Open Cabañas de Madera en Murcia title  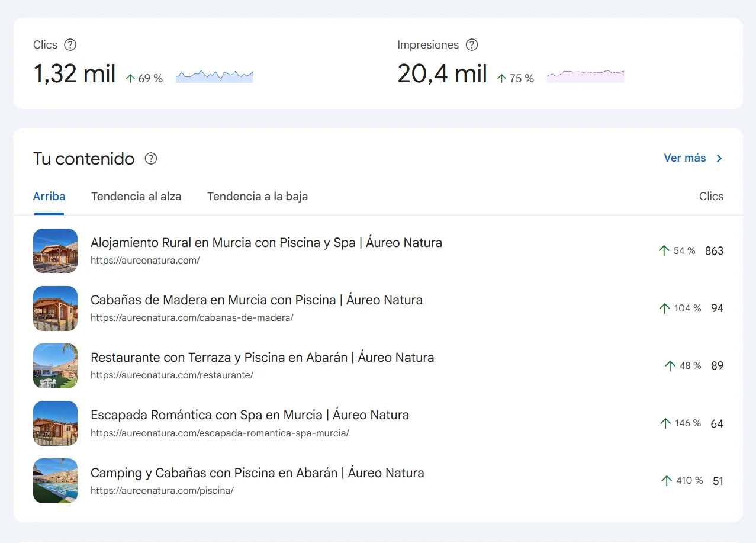[x=256, y=300]
